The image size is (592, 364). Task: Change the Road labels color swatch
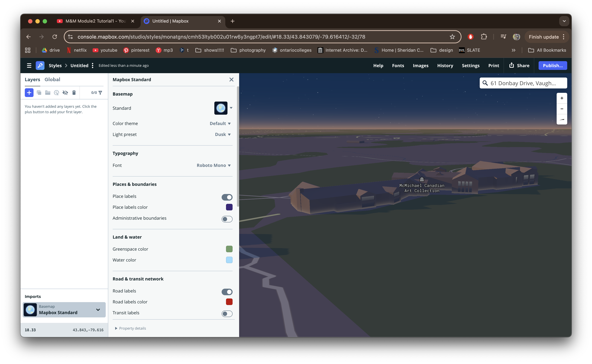[229, 302]
